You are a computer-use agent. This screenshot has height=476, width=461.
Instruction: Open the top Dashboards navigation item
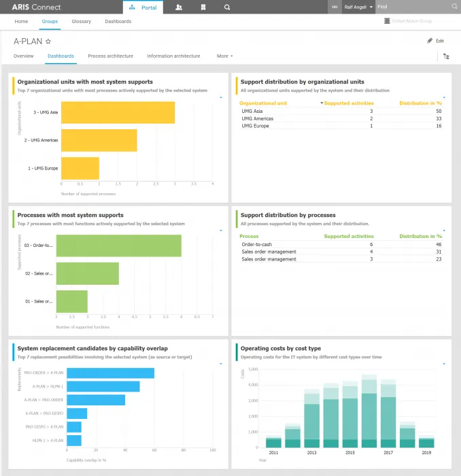coord(118,21)
